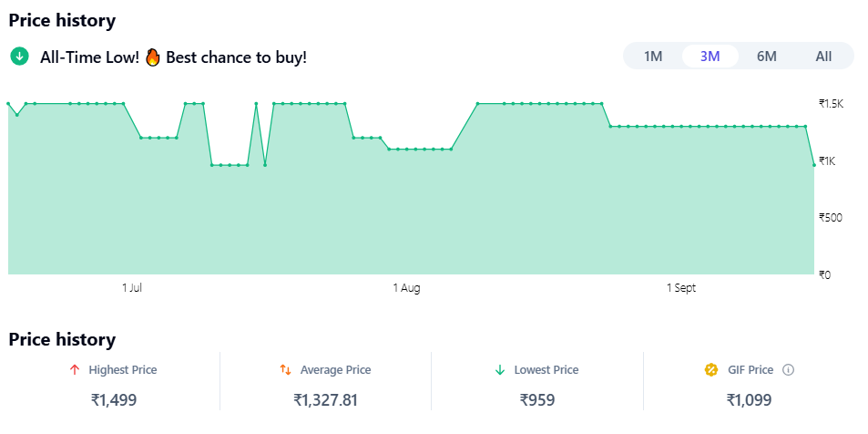
Task: Switch to the 6M time range
Action: (x=767, y=57)
